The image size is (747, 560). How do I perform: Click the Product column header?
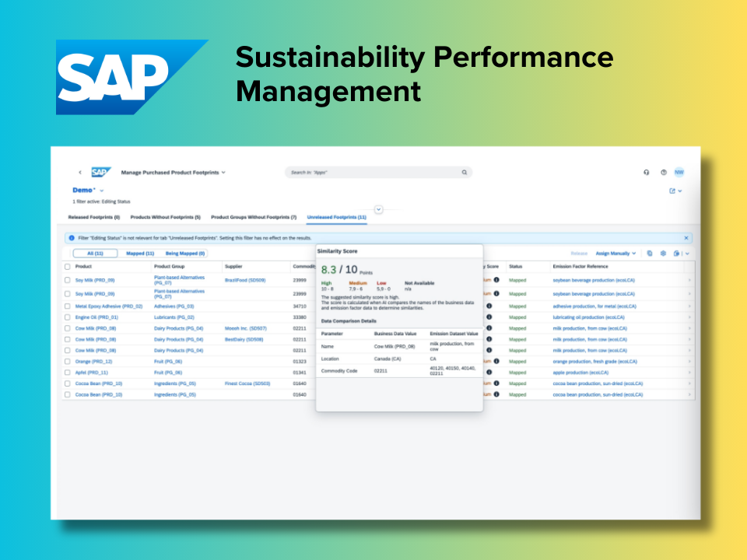83,267
